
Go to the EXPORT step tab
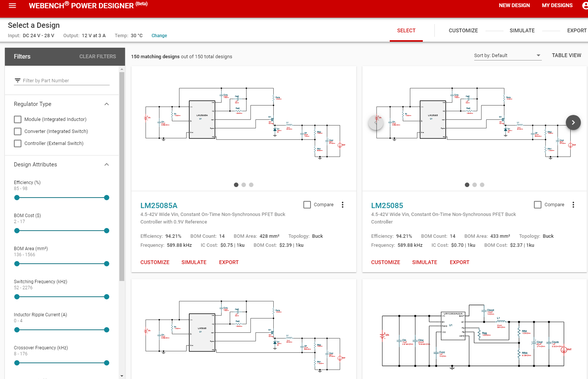point(577,31)
